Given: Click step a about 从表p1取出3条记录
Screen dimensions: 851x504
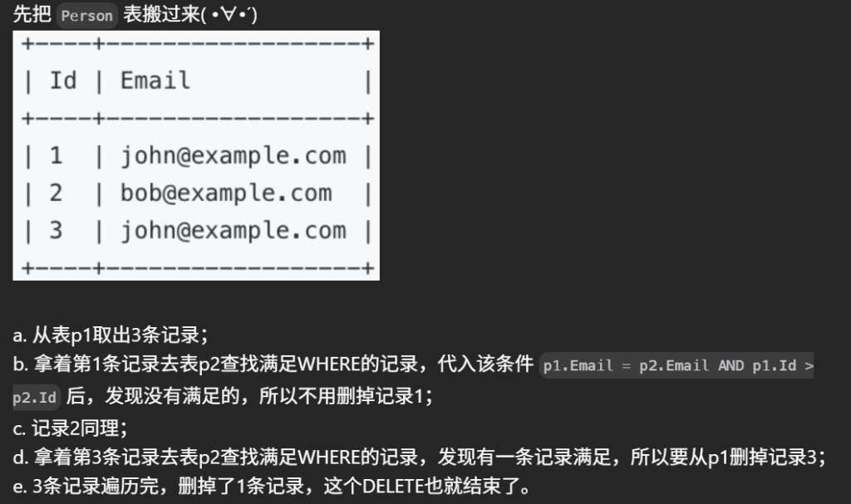Looking at the screenshot, I should click(111, 335).
